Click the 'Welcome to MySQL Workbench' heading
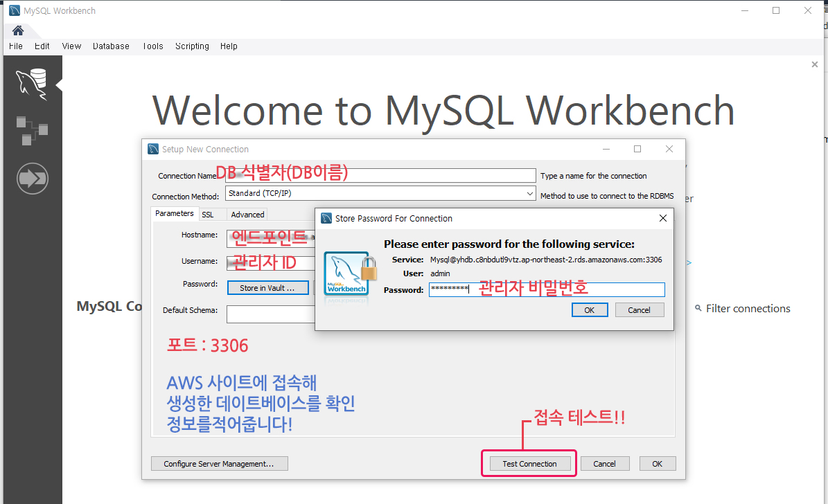The height and width of the screenshot is (504, 828). point(443,110)
